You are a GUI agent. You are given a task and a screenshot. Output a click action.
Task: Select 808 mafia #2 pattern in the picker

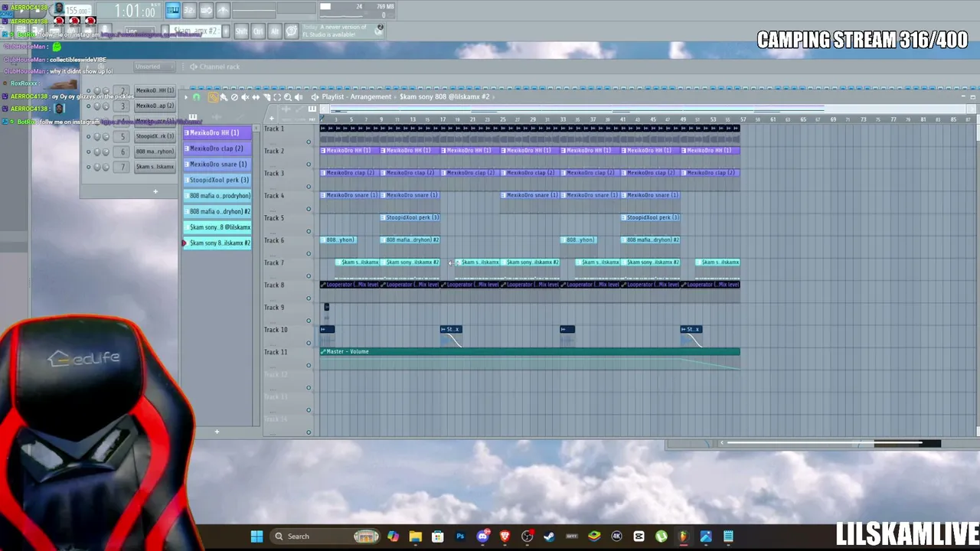(x=217, y=211)
